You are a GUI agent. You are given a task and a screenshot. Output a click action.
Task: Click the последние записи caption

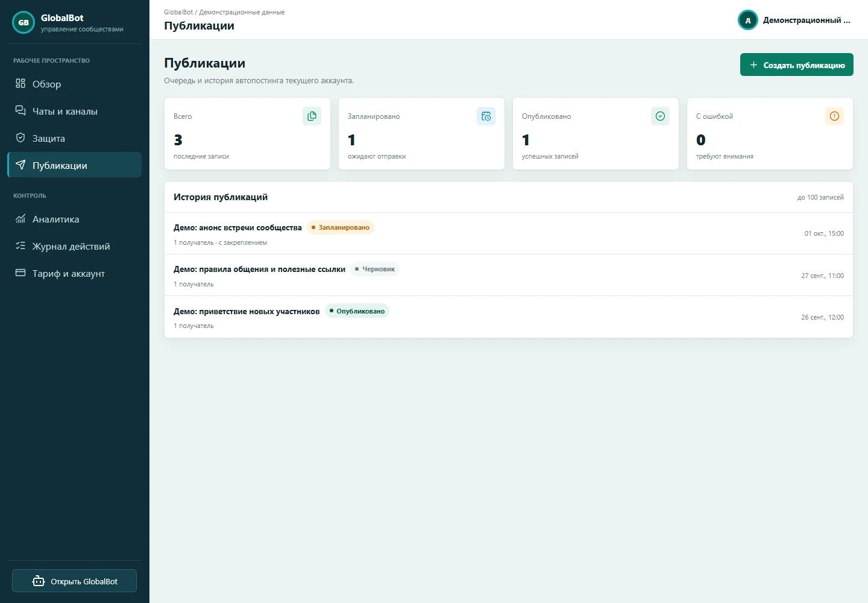tap(201, 156)
